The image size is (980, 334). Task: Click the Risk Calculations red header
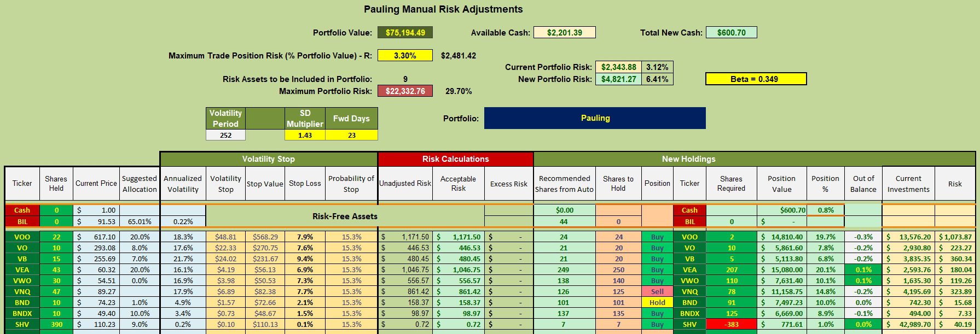[455, 159]
